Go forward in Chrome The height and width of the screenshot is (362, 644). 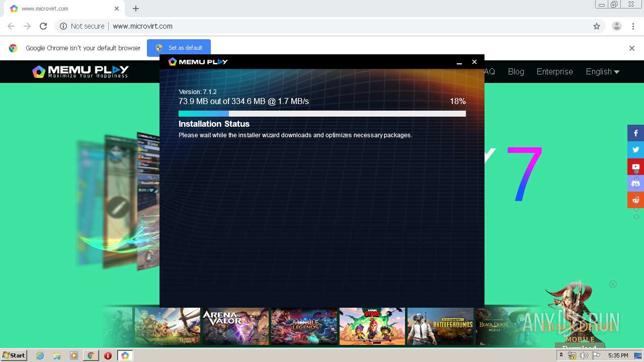tap(27, 26)
